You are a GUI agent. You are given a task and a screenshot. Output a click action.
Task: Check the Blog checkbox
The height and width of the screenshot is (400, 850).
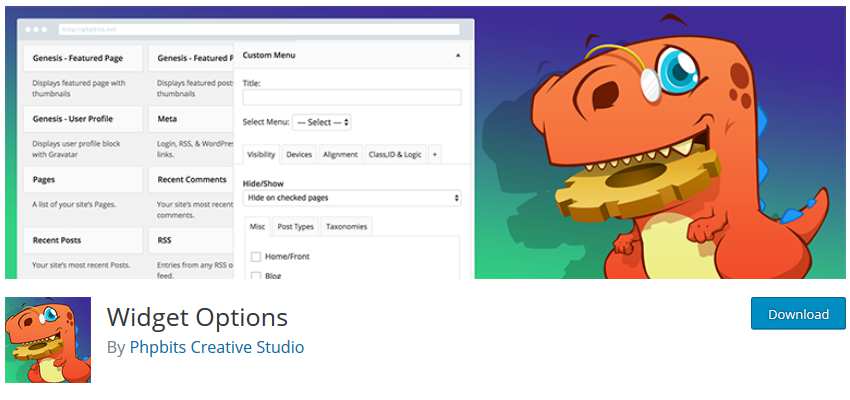[256, 275]
